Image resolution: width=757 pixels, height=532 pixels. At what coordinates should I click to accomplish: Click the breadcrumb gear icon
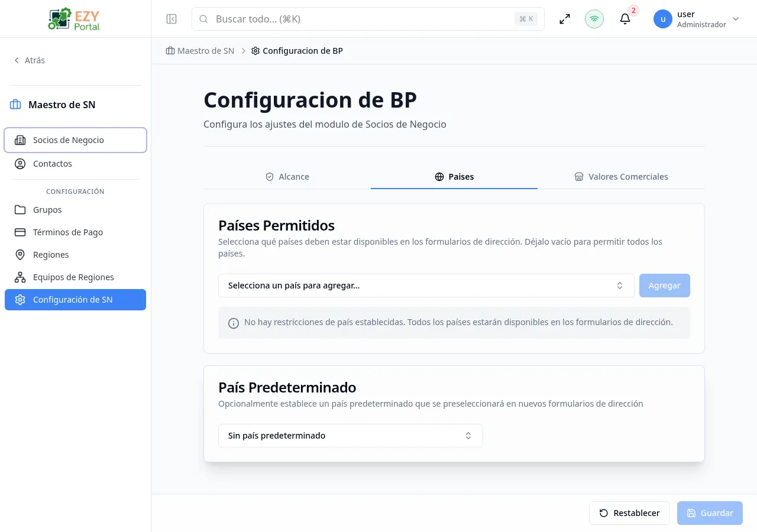point(255,51)
